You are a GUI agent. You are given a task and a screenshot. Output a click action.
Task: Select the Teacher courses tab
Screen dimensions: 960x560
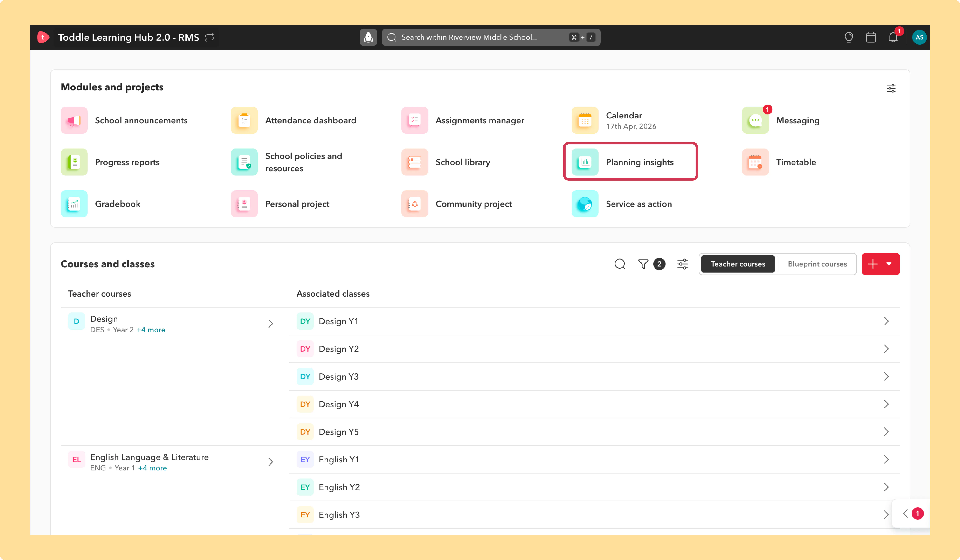click(x=738, y=264)
